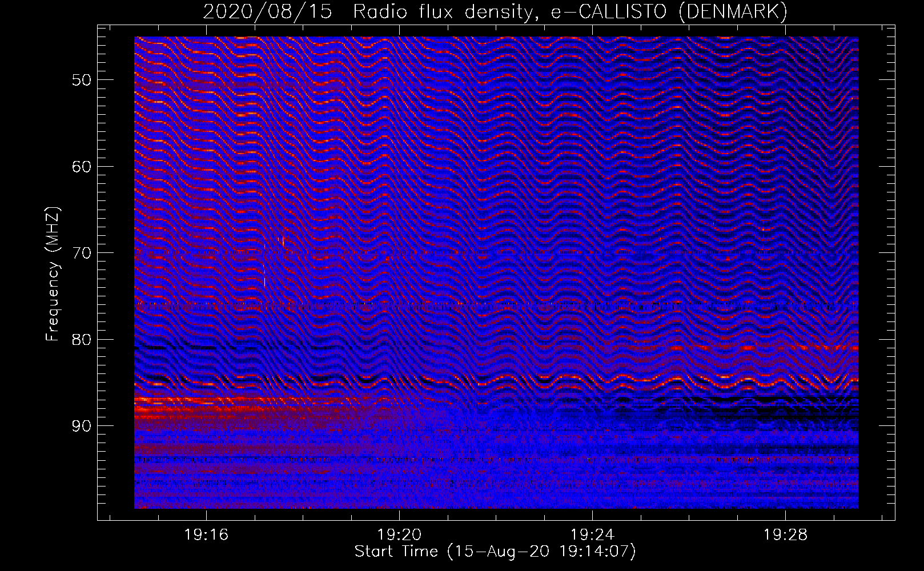Click the frequency tick label 90
Image resolution: width=924 pixels, height=571 pixels.
tap(82, 426)
